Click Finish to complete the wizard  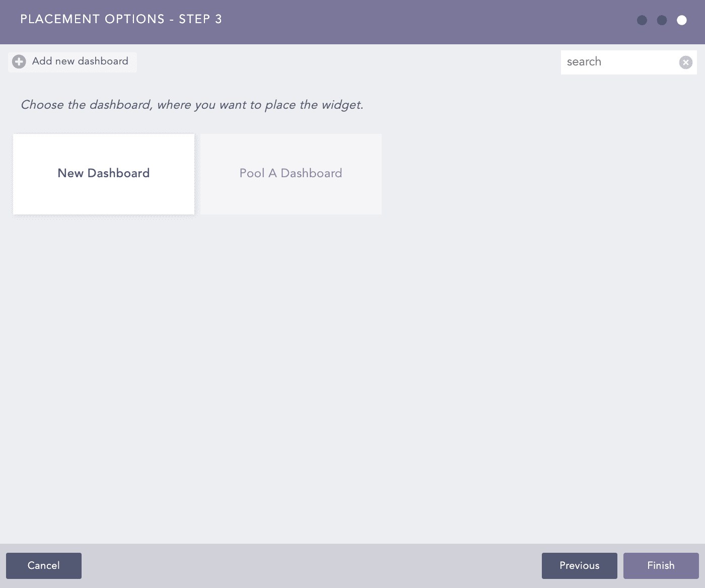coord(661,566)
